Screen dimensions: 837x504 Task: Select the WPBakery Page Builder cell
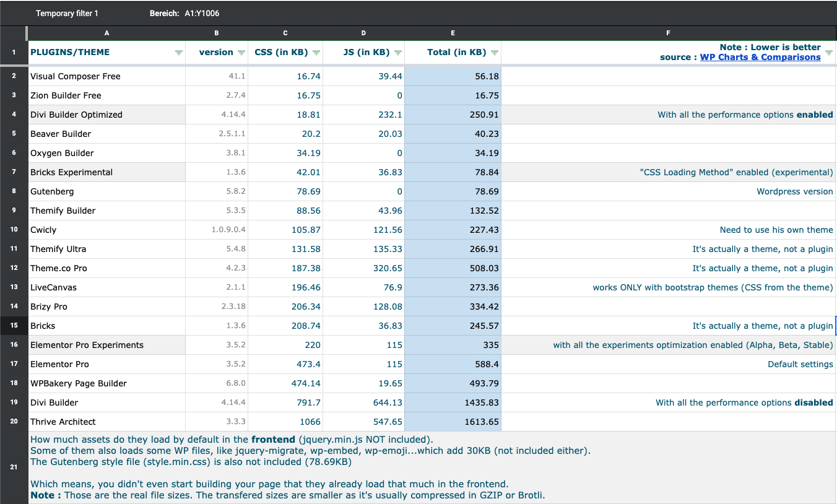106,383
